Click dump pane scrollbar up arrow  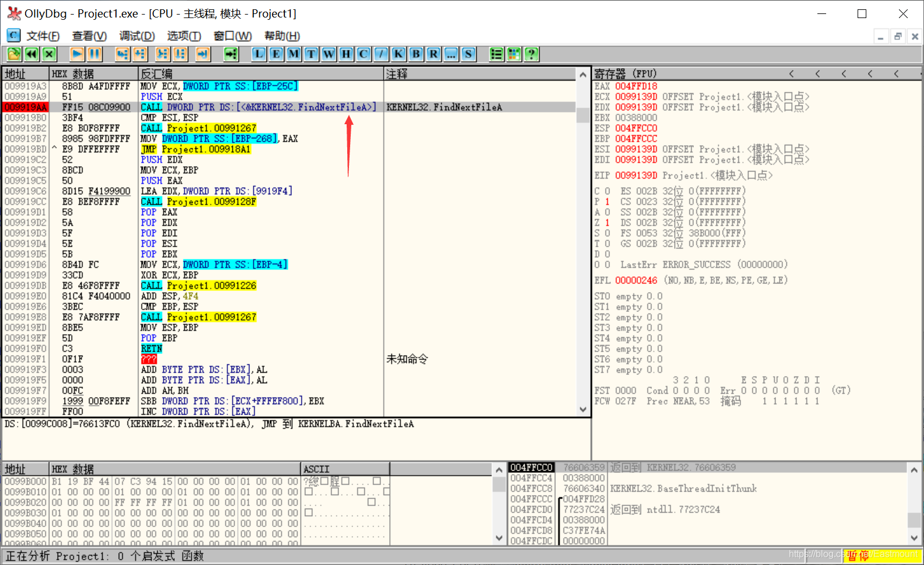499,469
